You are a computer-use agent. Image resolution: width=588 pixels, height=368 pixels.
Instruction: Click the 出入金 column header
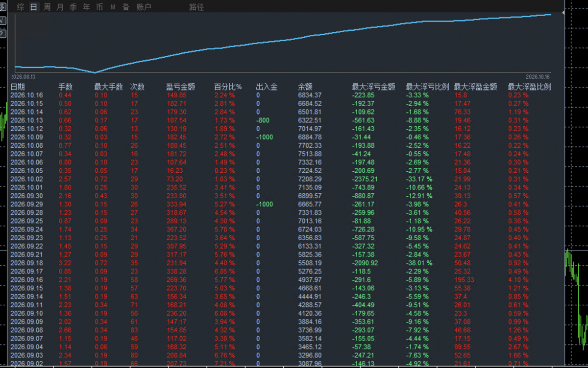pos(267,87)
